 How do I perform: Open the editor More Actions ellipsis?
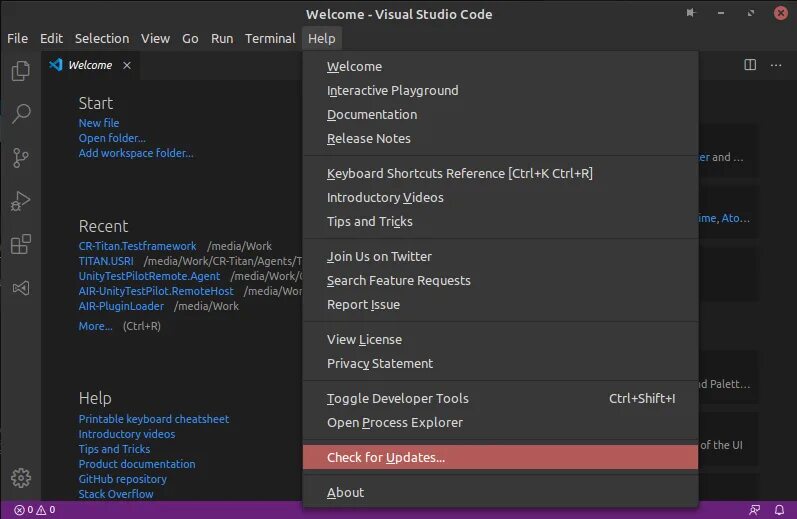tap(776, 65)
